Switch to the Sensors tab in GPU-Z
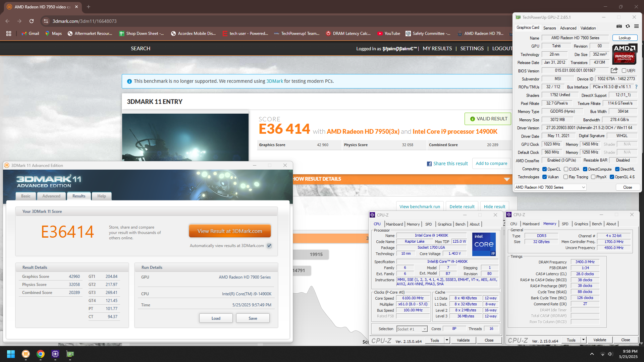The width and height of the screenshot is (644, 362). tap(549, 28)
